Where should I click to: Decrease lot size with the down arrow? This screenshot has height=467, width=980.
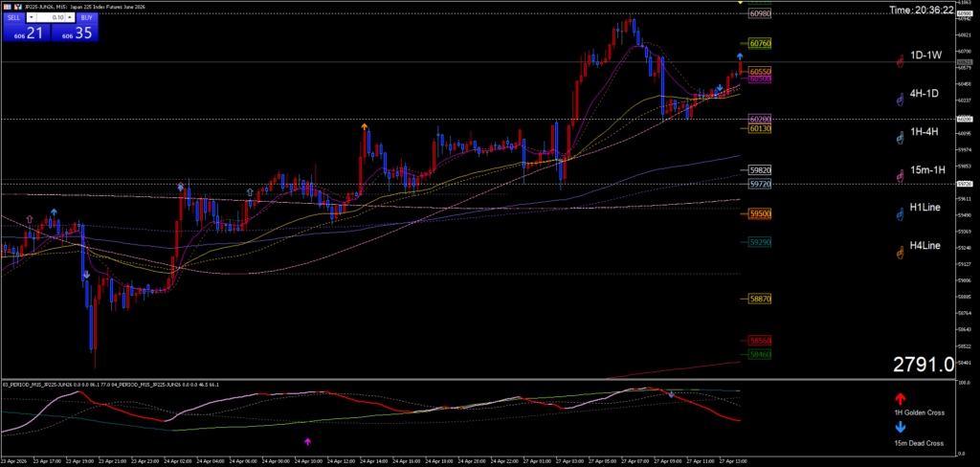pos(33,18)
